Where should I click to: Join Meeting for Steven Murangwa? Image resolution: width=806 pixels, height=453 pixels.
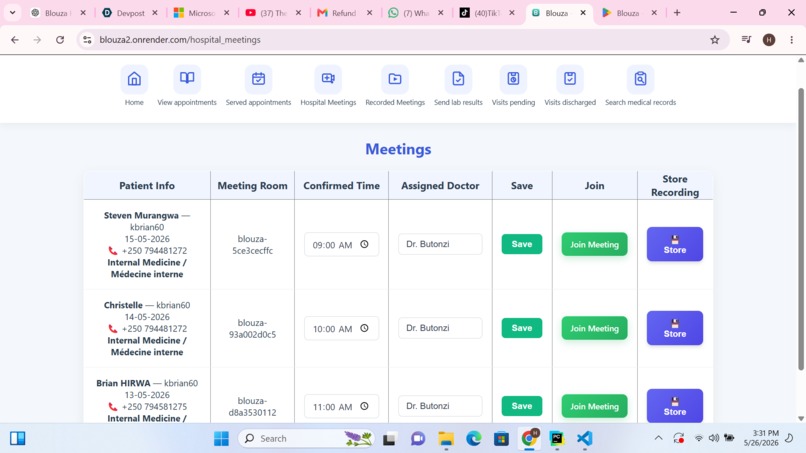(594, 244)
